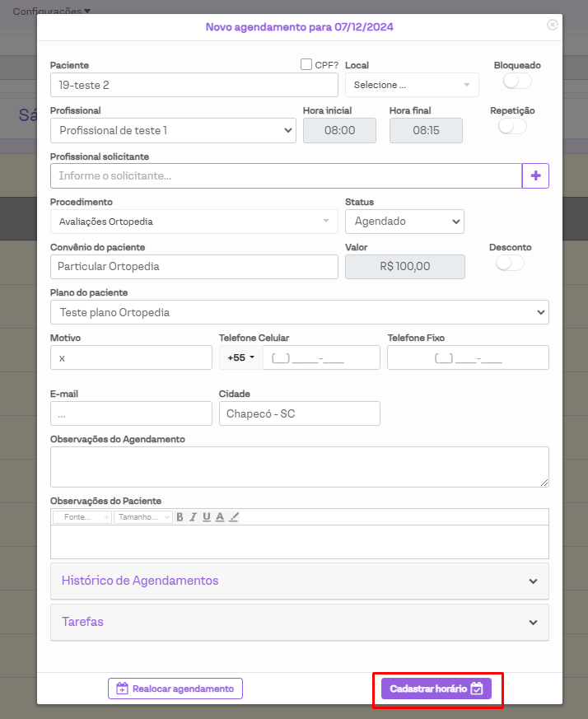
Task: Enable the Repetição switch
Action: point(512,126)
